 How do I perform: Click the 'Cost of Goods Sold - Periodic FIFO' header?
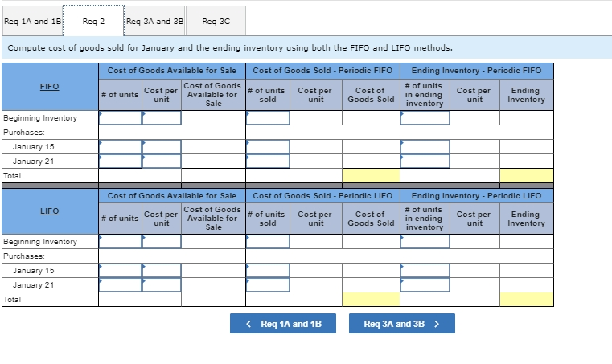tap(322, 71)
